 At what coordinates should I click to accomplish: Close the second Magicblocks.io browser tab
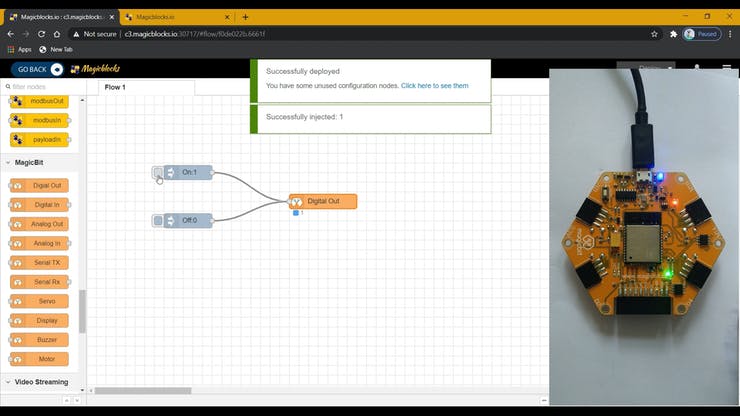[x=227, y=17]
